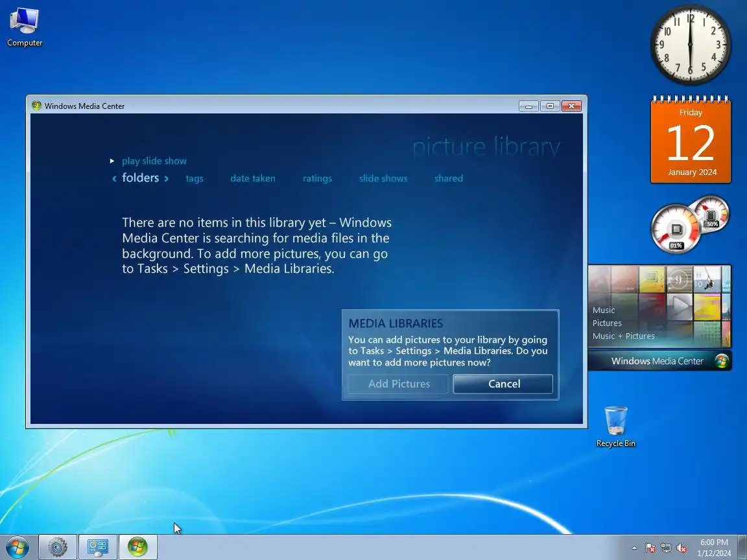Click the Windows Media Center title bar icon
Image resolution: width=747 pixels, height=560 pixels.
point(36,105)
